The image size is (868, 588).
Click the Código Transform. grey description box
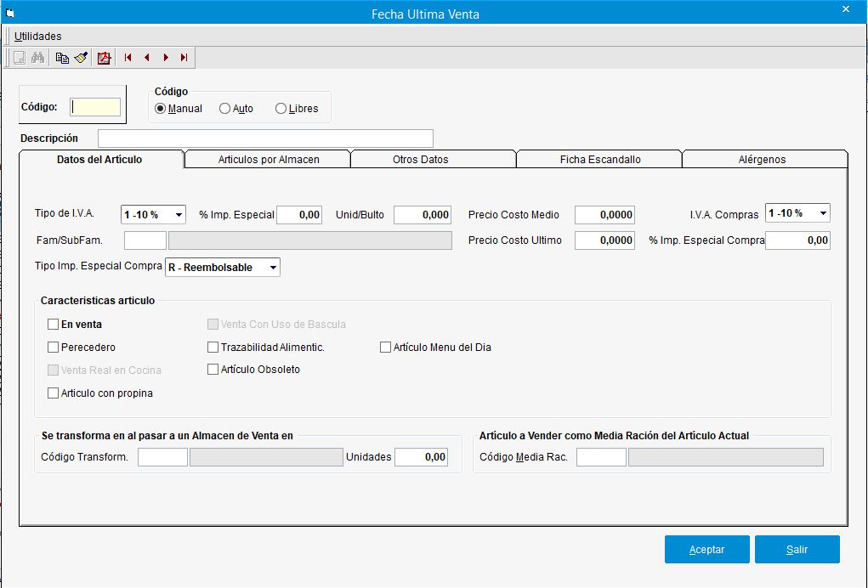click(266, 457)
